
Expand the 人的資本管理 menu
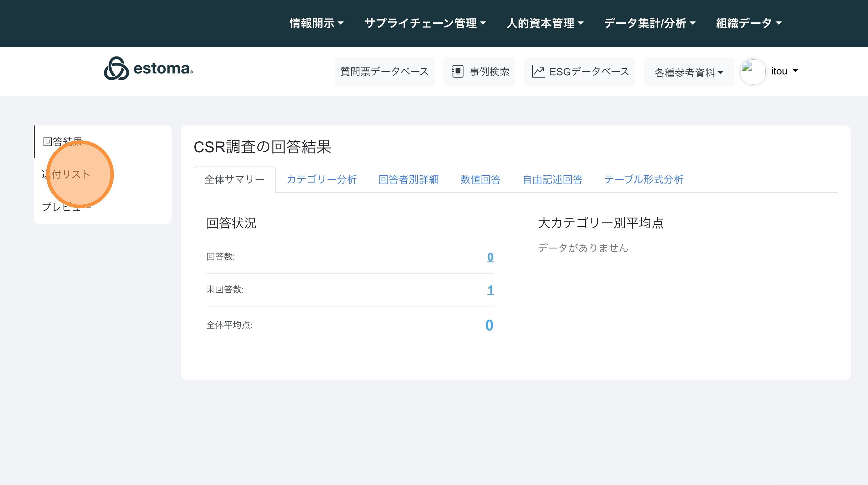tap(545, 23)
